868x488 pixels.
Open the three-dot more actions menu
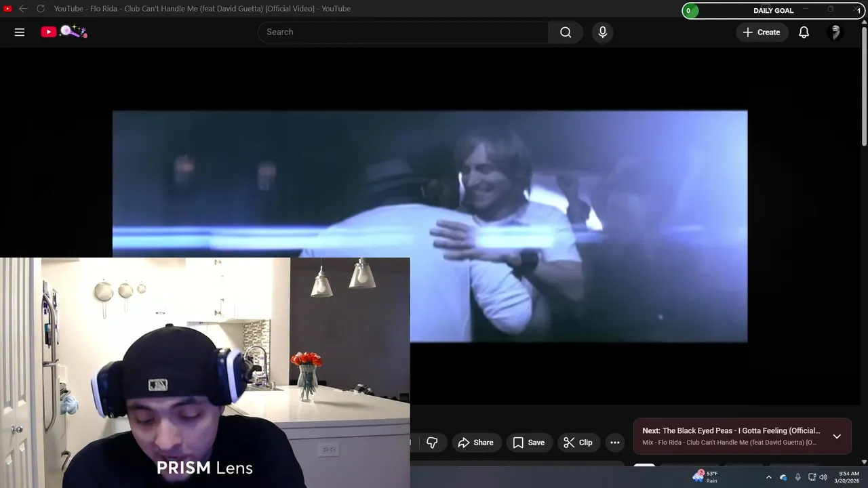pos(615,443)
